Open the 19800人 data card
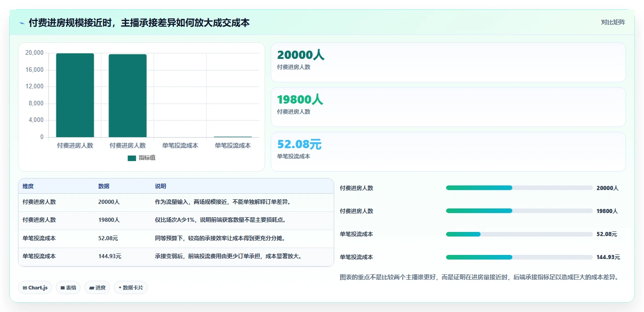 click(x=448, y=107)
